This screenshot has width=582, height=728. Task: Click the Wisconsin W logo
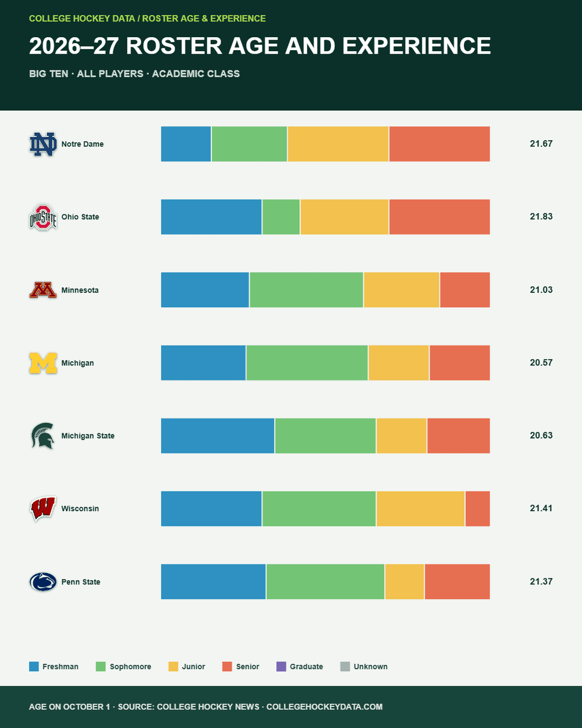pyautogui.click(x=43, y=508)
